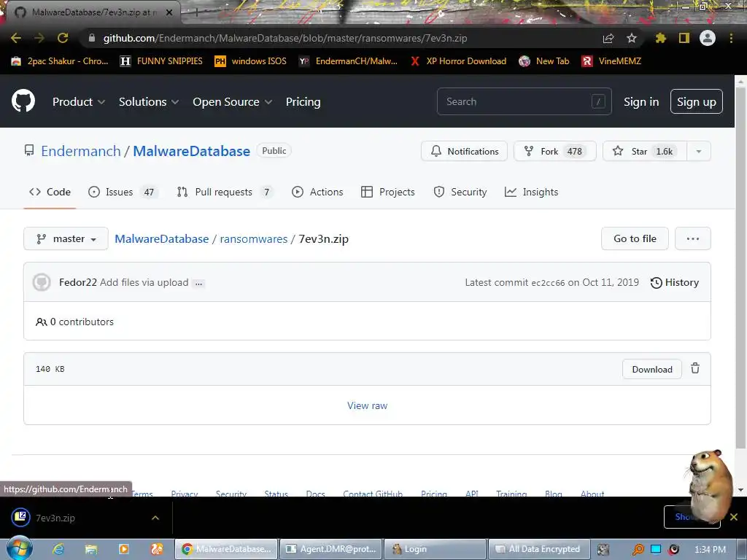Open the master branch selector

(x=66, y=238)
